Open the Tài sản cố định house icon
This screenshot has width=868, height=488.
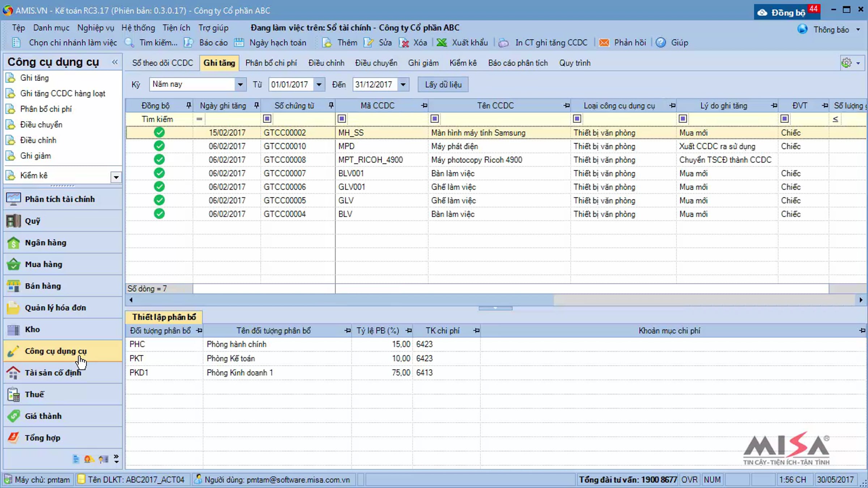pos(13,373)
